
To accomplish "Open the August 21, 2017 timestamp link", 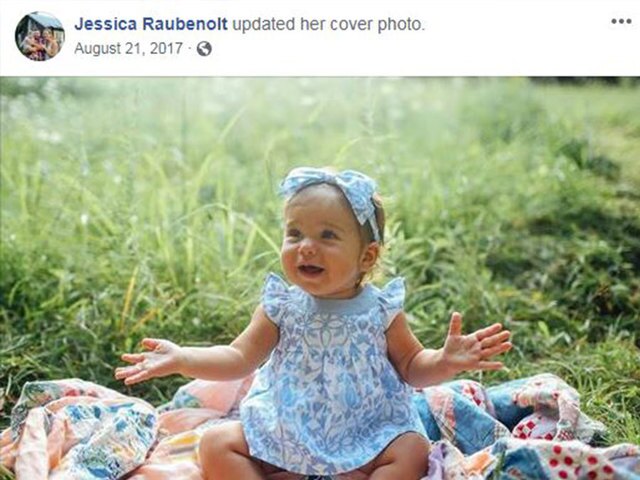I will (x=128, y=49).
